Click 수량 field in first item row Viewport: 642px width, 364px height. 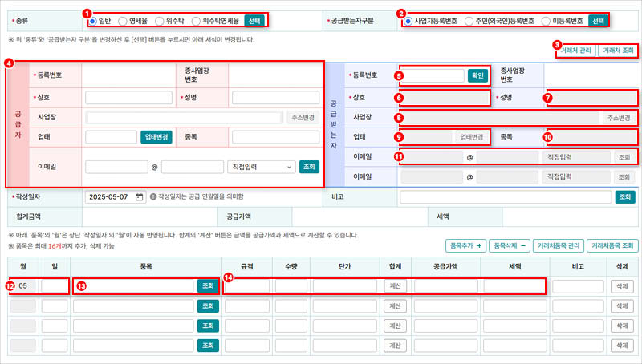tap(291, 286)
